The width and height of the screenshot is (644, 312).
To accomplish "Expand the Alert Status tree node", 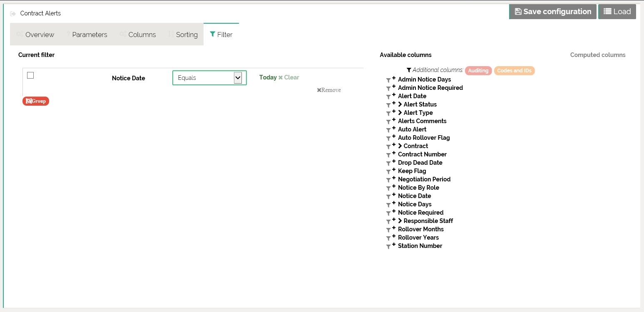I will pos(400,104).
